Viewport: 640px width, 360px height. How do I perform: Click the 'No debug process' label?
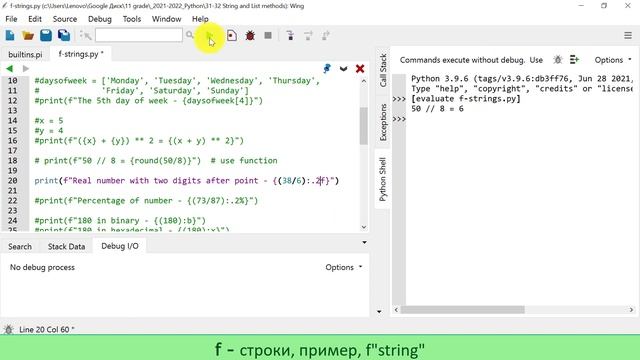tap(42, 267)
